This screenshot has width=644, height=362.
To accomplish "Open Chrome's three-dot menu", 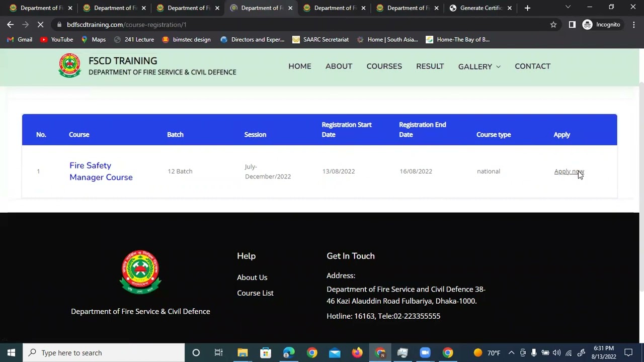I will coord(633,25).
